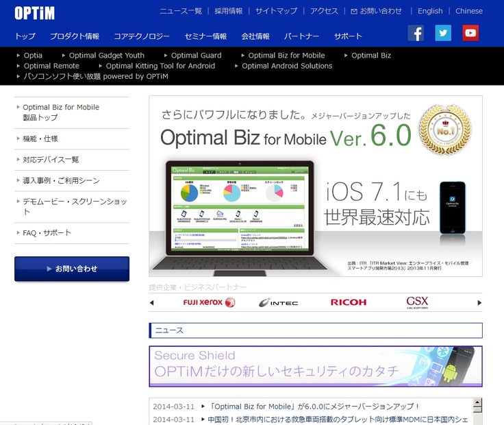This screenshot has width=504, height=425.
Task: Go to トップ in main navigation
Action: point(25,36)
